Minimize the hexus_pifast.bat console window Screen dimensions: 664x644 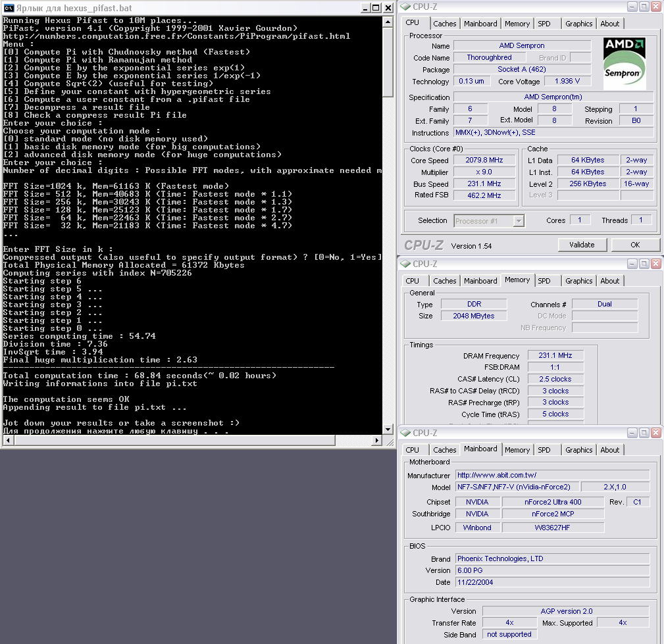coord(365,8)
